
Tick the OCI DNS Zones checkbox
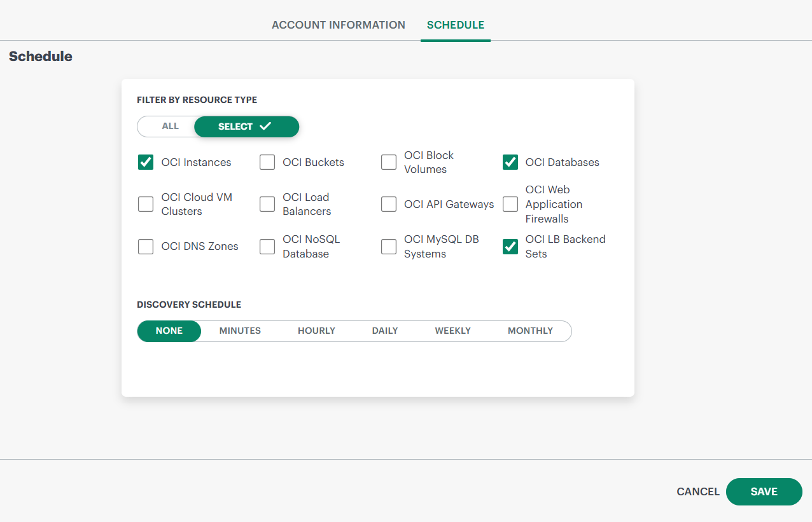coord(146,247)
